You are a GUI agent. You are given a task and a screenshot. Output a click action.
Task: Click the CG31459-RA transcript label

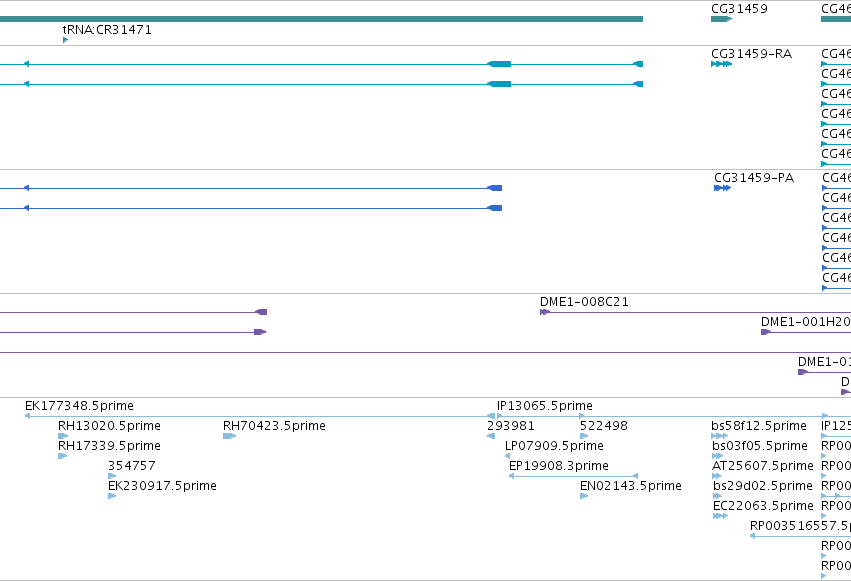751,54
